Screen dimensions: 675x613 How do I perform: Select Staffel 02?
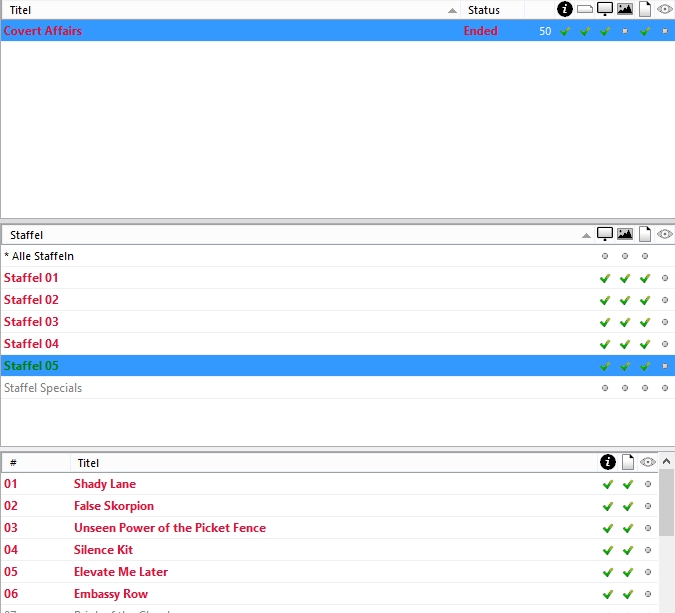pyautogui.click(x=338, y=300)
